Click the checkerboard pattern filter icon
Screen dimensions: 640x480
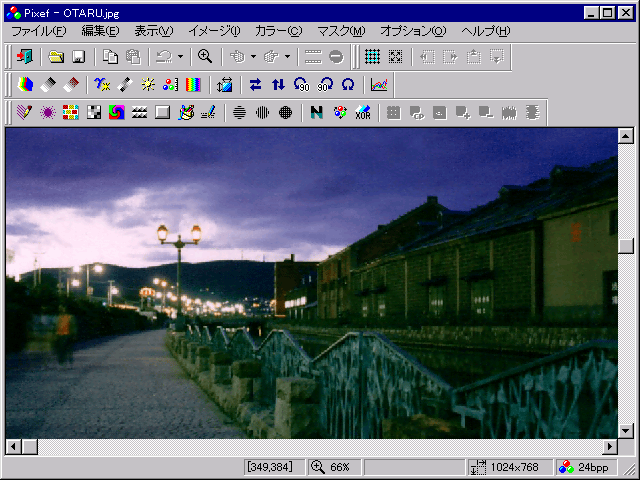[94, 112]
